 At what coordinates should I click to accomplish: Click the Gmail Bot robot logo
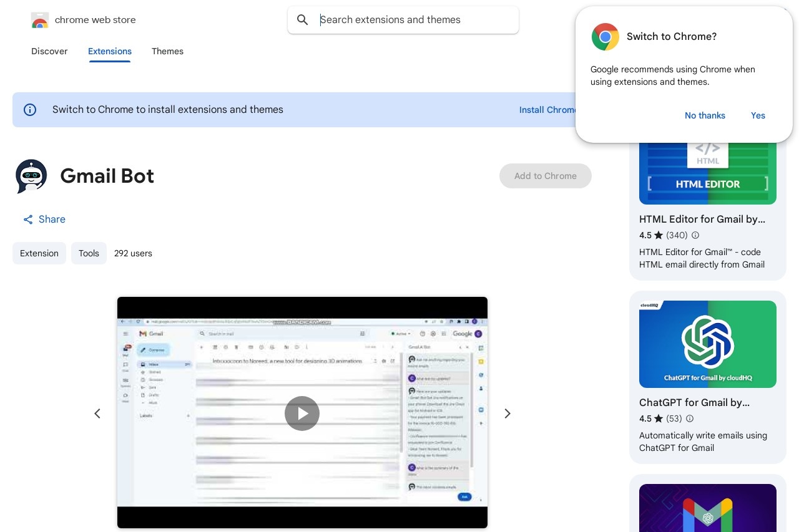tap(31, 176)
